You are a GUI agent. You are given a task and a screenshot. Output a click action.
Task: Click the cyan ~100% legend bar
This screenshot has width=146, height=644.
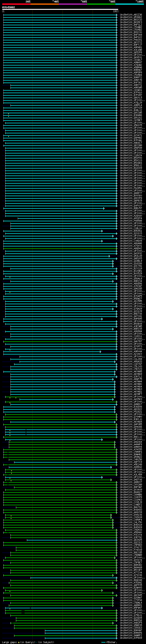click(x=130, y=4)
